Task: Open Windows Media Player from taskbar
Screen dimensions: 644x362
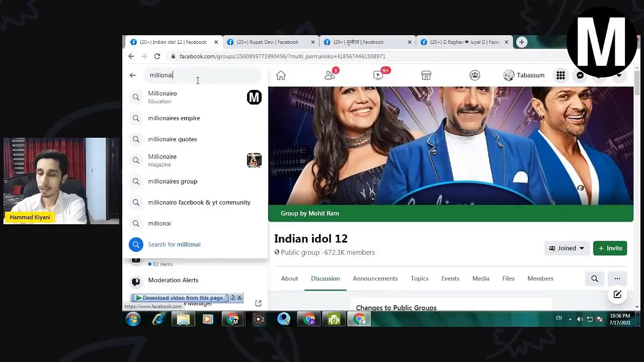Action: pyautogui.click(x=208, y=319)
